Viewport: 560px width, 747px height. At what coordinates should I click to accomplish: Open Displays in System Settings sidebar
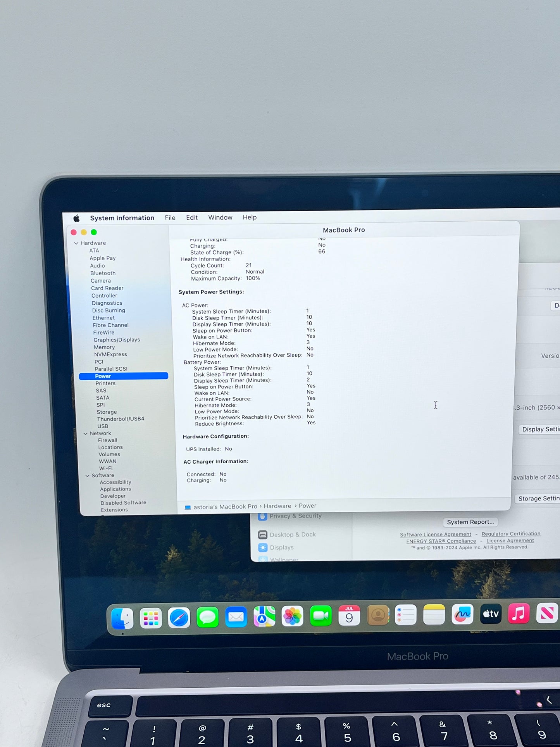point(282,548)
